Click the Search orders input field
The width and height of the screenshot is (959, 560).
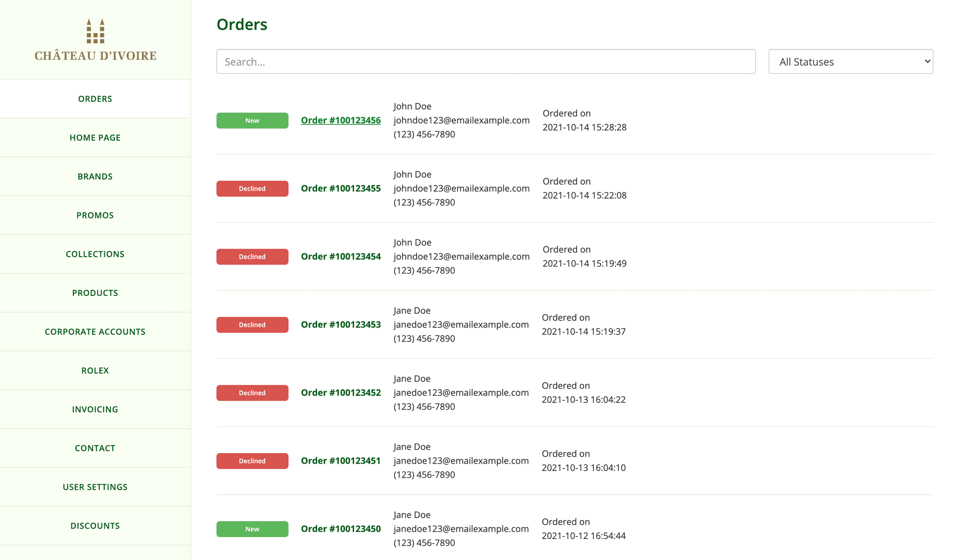click(485, 61)
